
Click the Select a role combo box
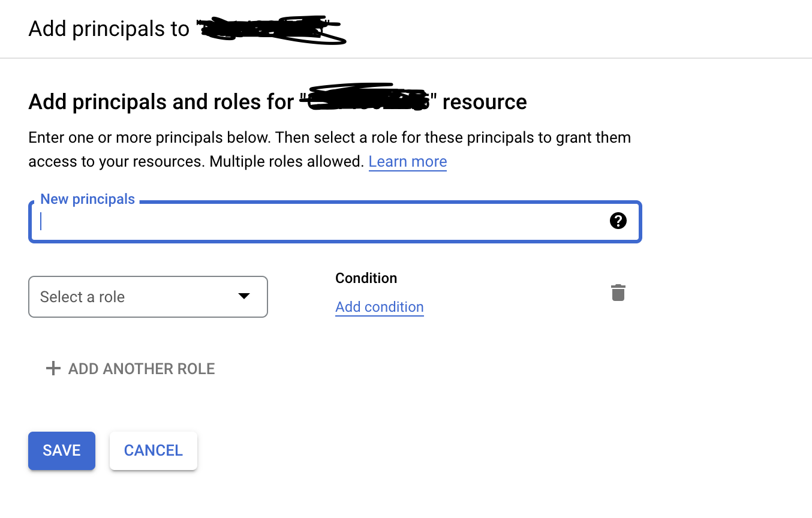click(148, 296)
